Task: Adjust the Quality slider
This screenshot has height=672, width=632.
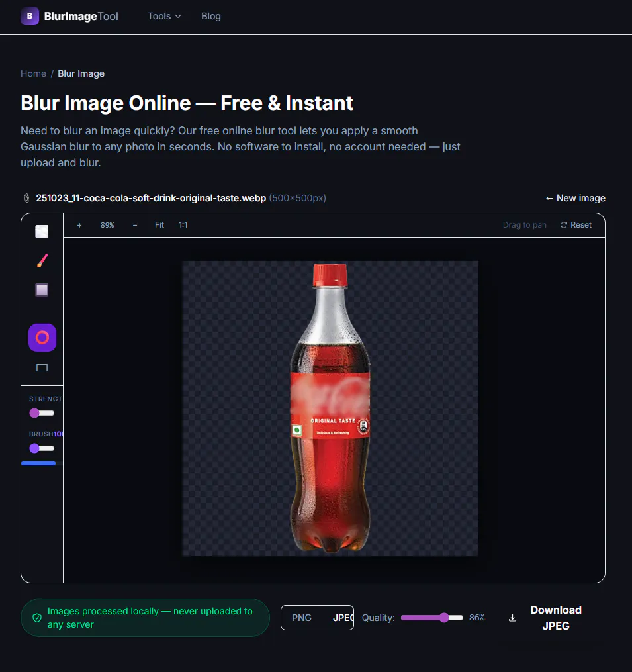Action: pyautogui.click(x=432, y=618)
